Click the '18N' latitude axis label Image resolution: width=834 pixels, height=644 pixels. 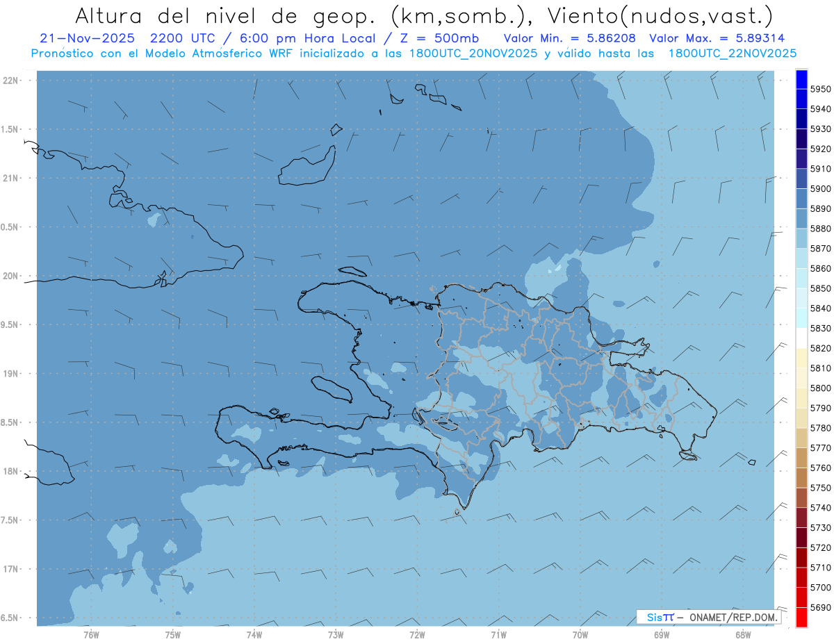point(11,472)
